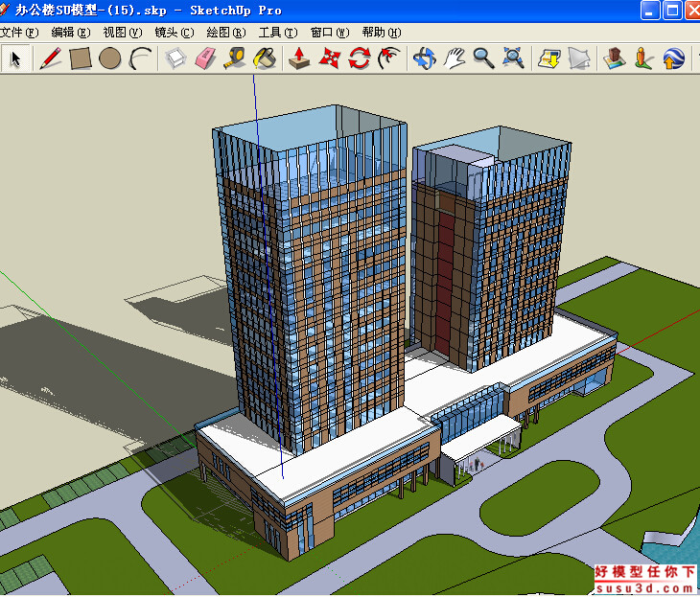The height and width of the screenshot is (597, 700).
Task: Select the Rectangle tool
Action: coord(81,58)
